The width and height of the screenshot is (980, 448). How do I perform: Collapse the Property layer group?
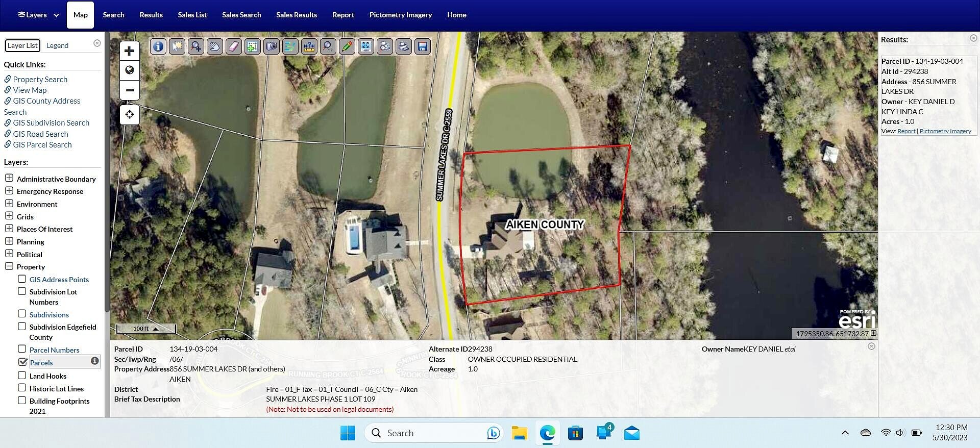pos(9,266)
